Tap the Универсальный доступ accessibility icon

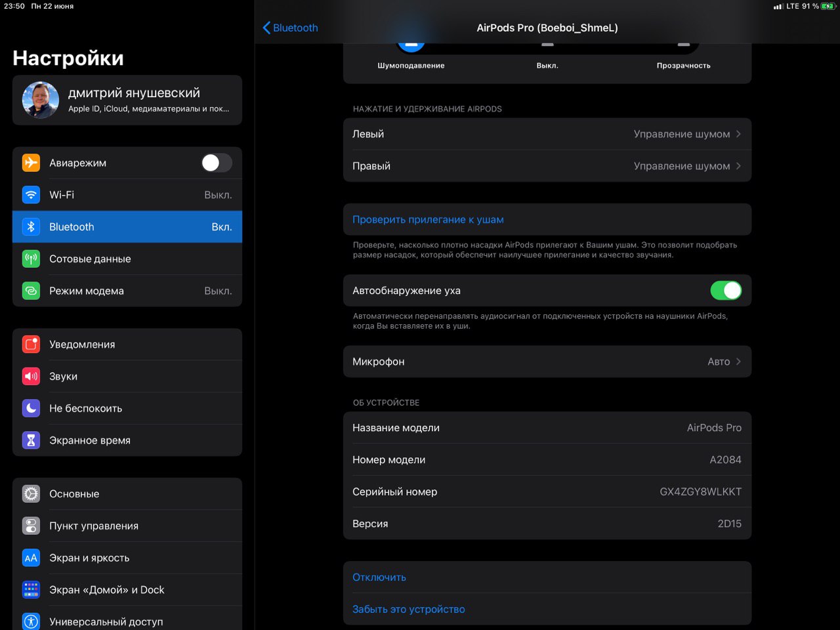(31, 621)
